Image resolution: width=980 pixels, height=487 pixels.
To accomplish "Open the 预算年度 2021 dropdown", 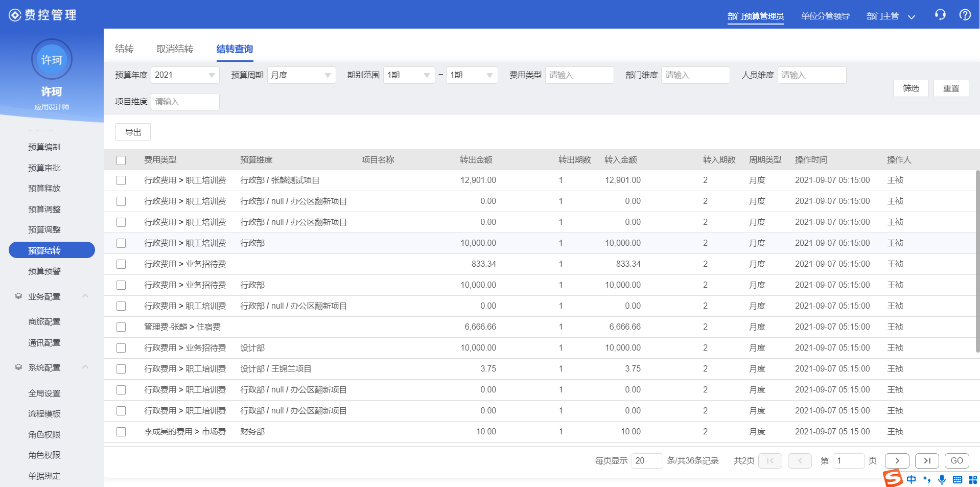I will [185, 75].
